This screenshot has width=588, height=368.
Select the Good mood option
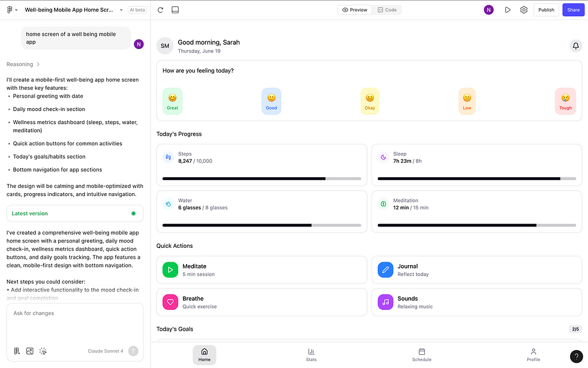(x=272, y=101)
